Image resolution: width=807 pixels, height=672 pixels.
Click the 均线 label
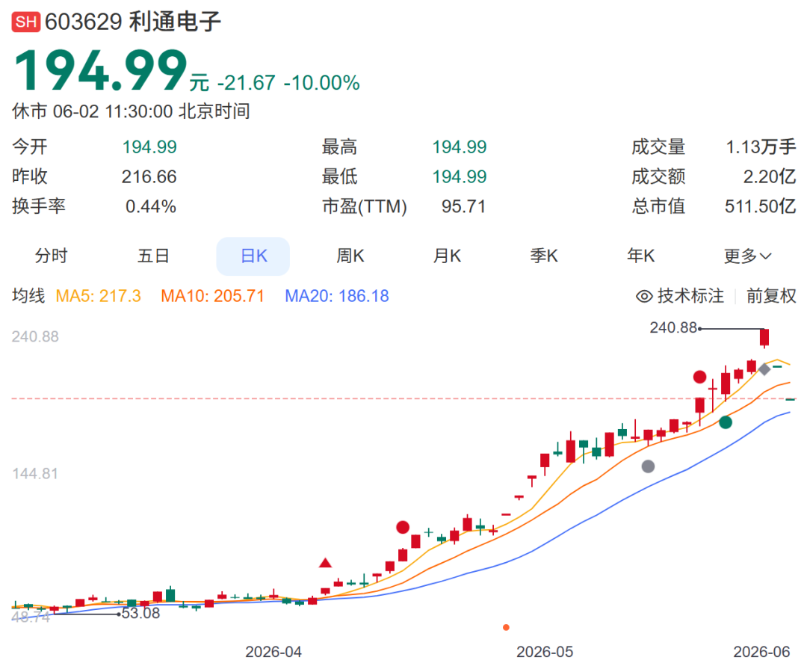point(29,296)
